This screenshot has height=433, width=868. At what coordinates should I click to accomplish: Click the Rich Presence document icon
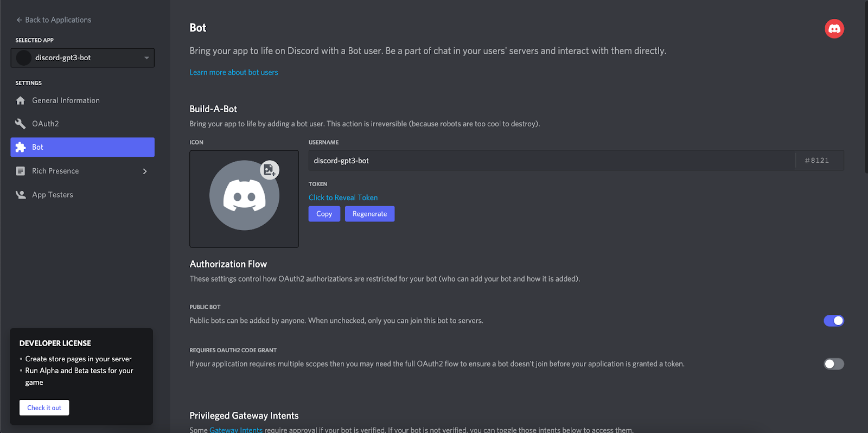[21, 171]
